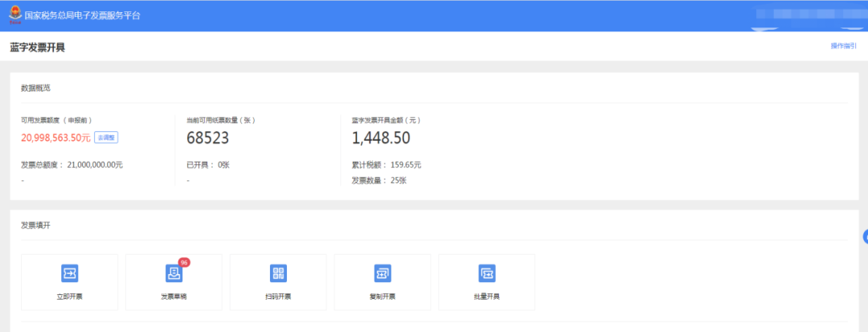Viewport: 868px width, 332px height.
Task: Click the 累计税额 159.65元 line
Action: (386, 165)
